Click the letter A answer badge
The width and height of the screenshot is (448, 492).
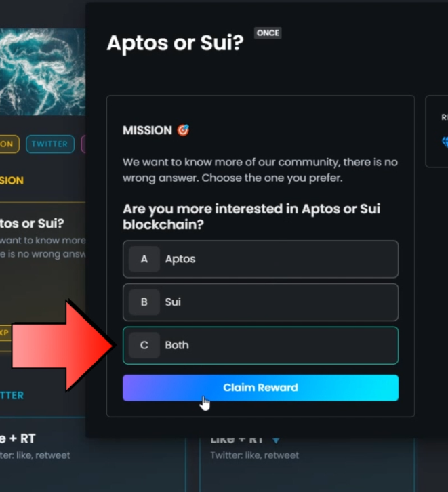pyautogui.click(x=144, y=259)
